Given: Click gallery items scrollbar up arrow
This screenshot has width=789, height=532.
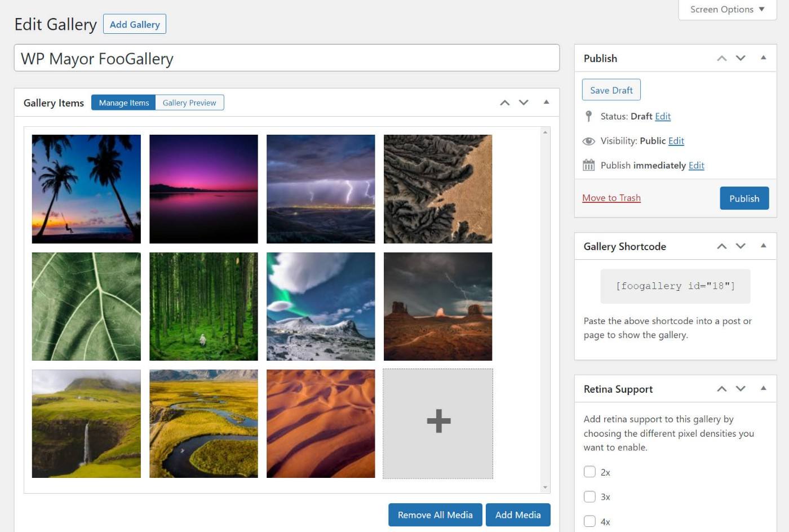Looking at the screenshot, I should 545,132.
